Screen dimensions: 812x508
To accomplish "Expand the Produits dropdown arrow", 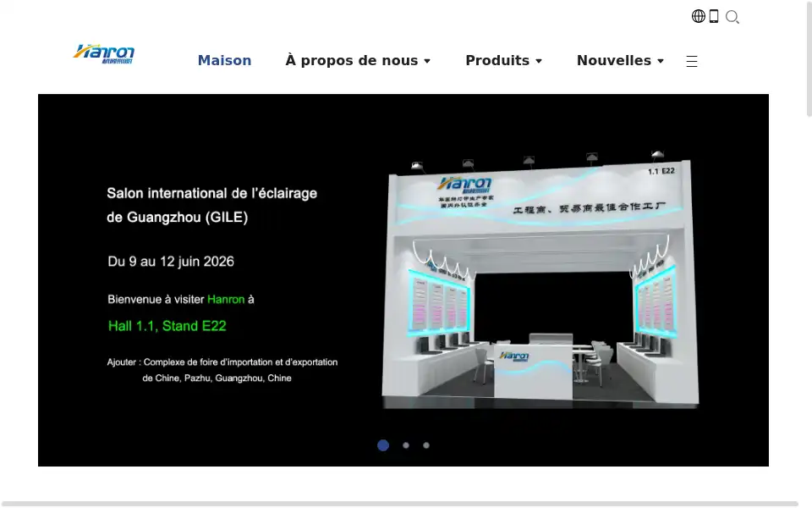I will click(x=539, y=61).
